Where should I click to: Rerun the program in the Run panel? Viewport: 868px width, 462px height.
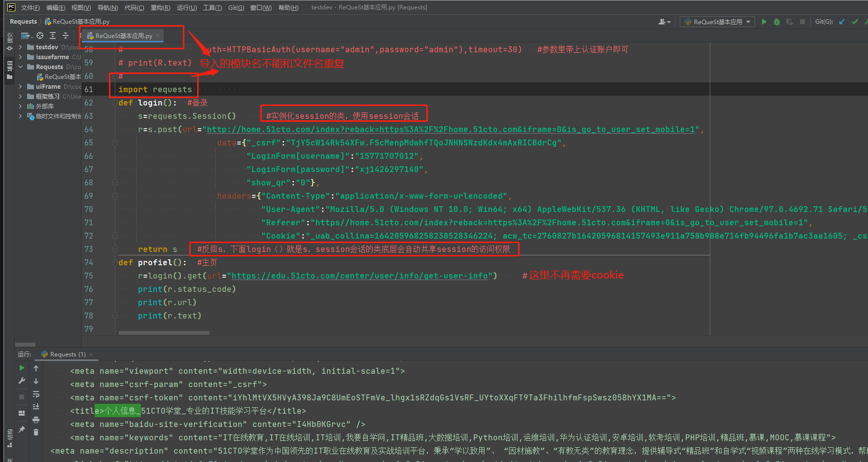coord(22,368)
